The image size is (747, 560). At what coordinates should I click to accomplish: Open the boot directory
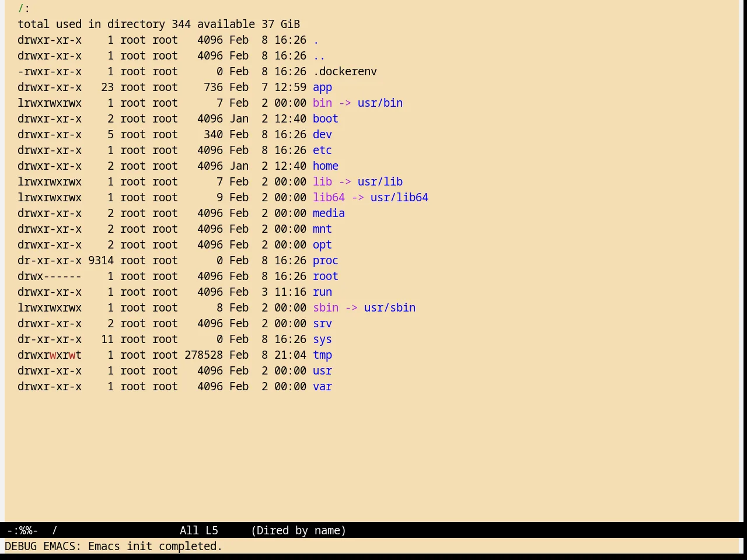[x=326, y=119]
